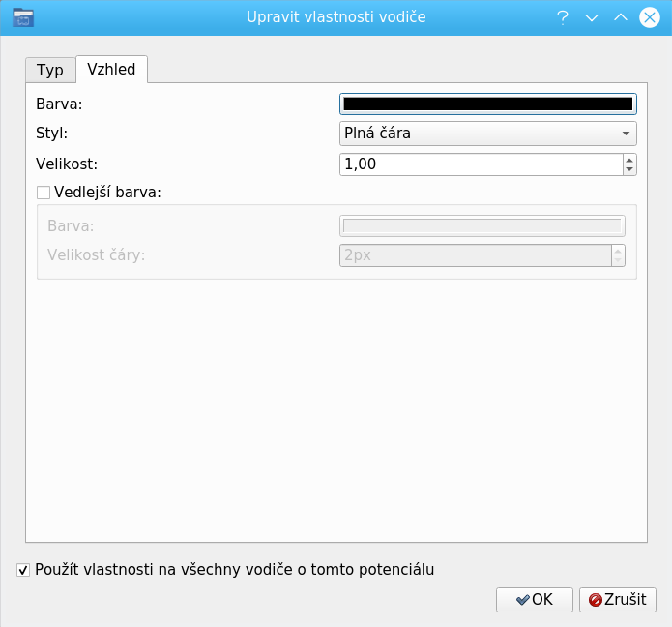Increase Velikost with the up arrow
This screenshot has width=672, height=627.
[629, 160]
